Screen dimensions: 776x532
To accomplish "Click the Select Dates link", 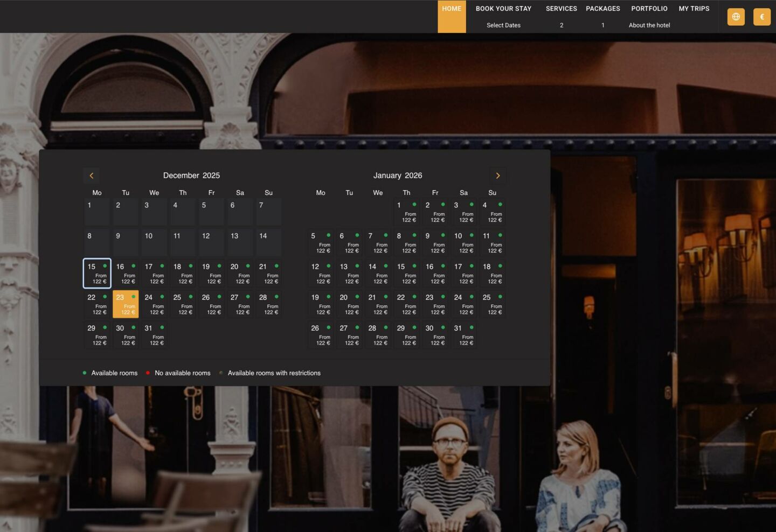I will pos(503,25).
